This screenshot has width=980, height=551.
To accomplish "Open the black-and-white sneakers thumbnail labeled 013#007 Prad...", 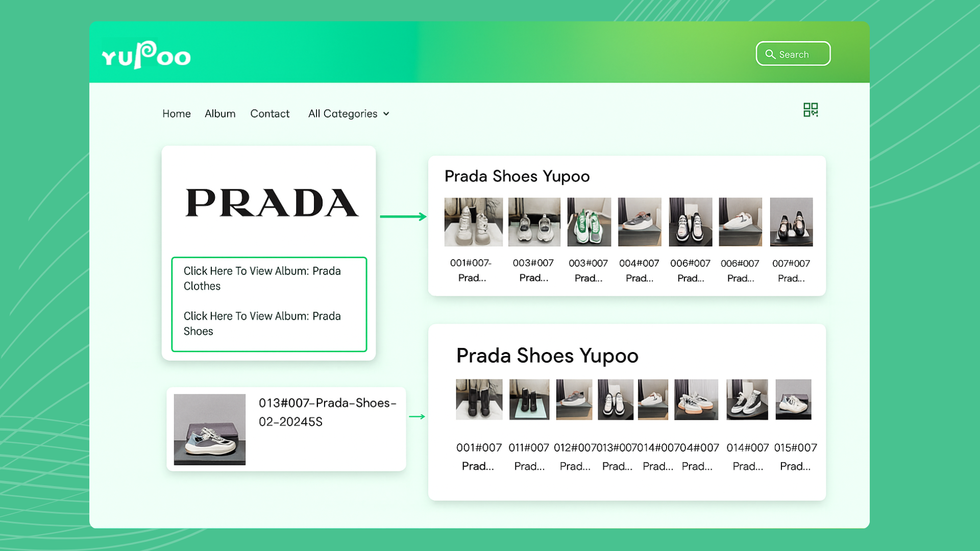I will click(x=616, y=399).
